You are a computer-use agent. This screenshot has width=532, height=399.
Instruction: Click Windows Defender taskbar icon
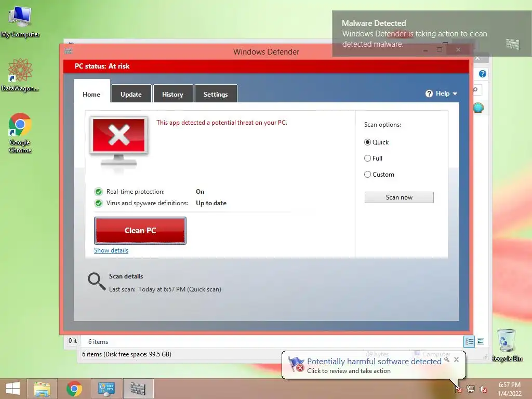[x=138, y=389]
